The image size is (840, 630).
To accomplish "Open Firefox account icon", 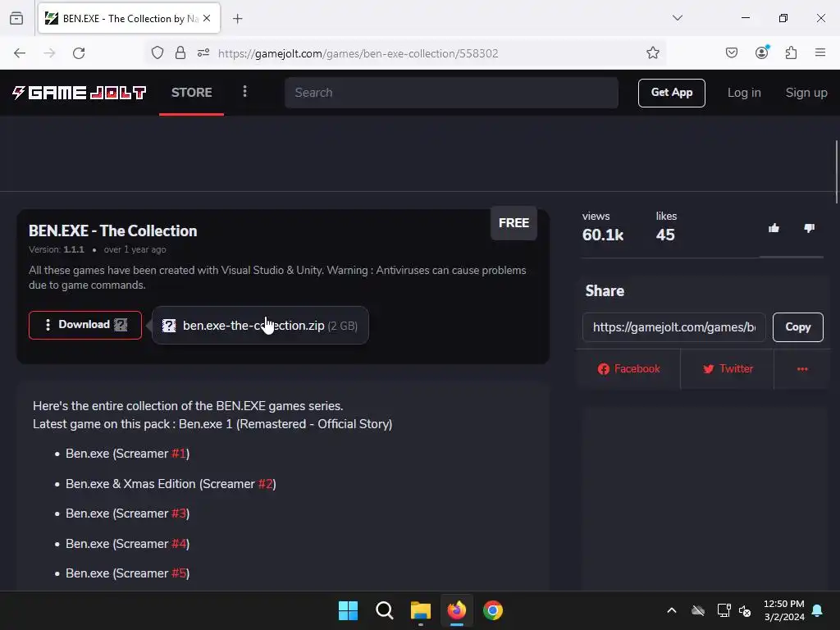I will click(x=761, y=53).
